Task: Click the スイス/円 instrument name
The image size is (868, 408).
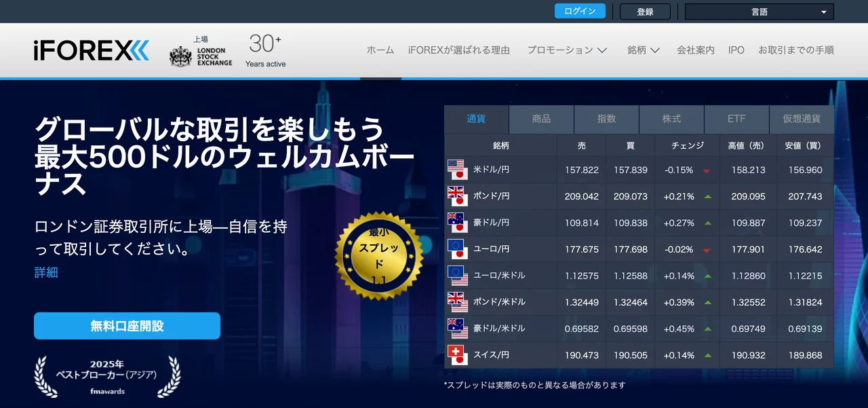Action: tap(491, 355)
